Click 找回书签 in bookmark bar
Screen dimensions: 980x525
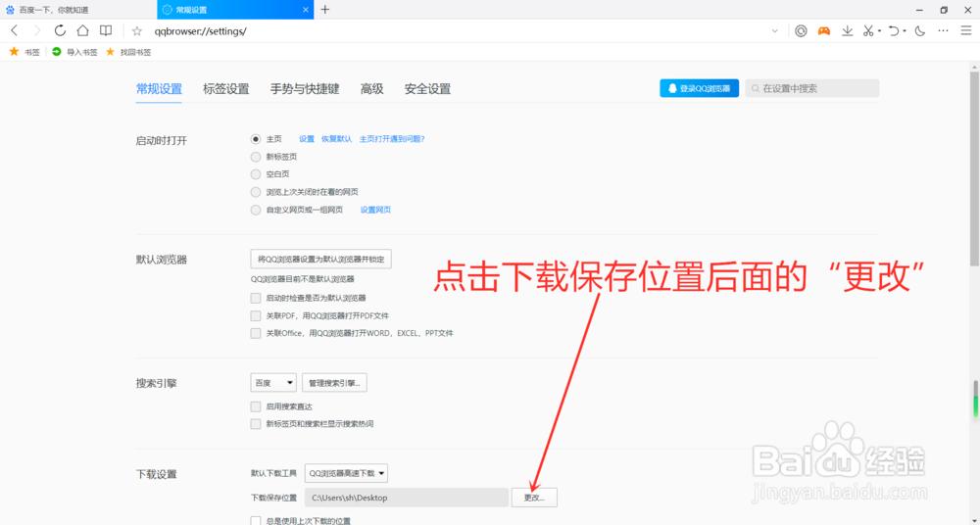tap(128, 52)
